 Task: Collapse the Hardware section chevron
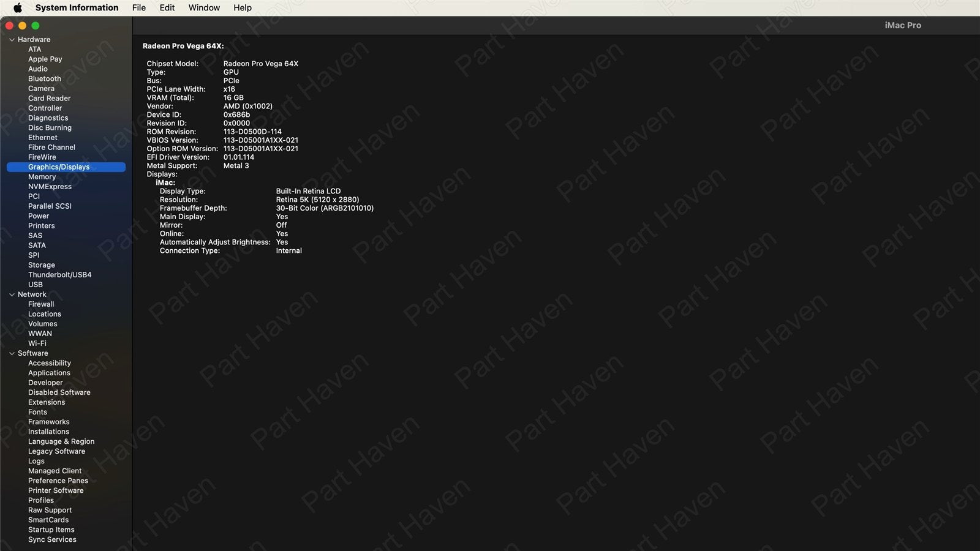click(12, 40)
